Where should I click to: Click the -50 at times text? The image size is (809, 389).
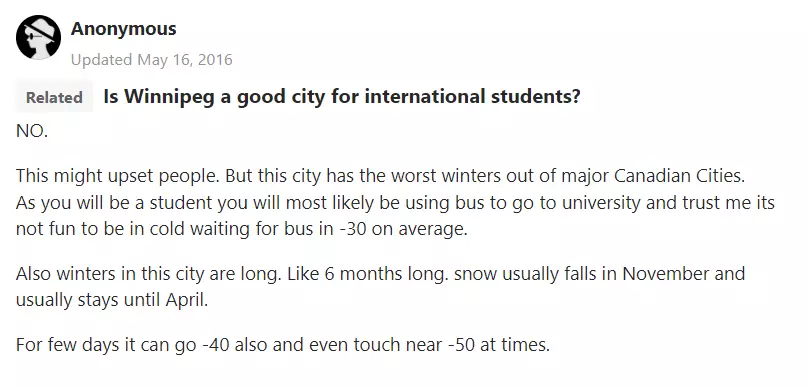499,344
